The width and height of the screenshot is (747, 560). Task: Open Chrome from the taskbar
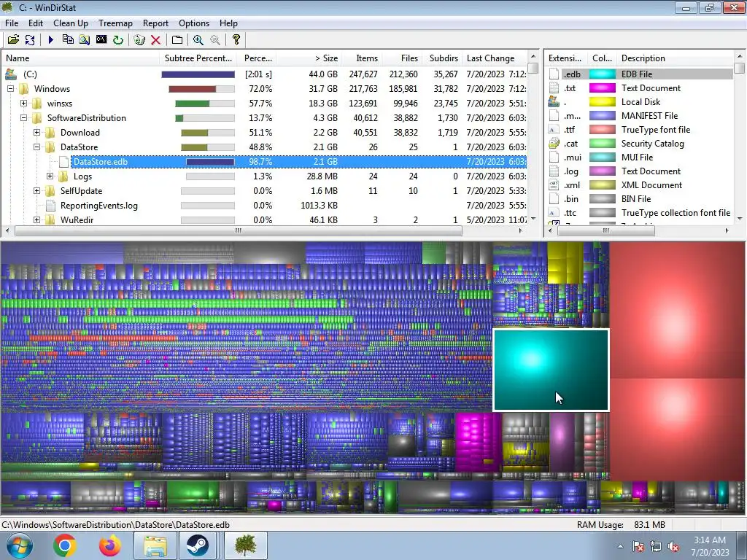tap(65, 545)
